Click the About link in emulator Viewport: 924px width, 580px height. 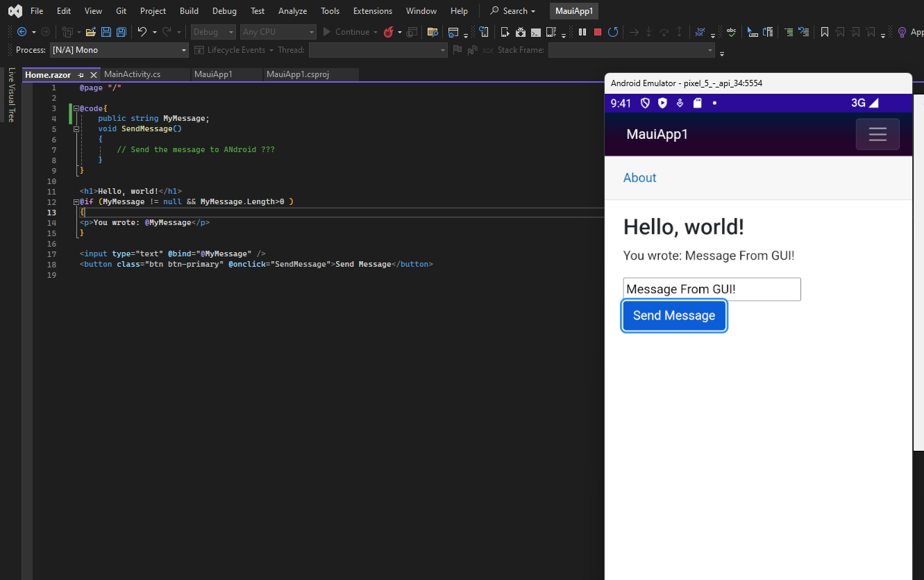coord(639,178)
